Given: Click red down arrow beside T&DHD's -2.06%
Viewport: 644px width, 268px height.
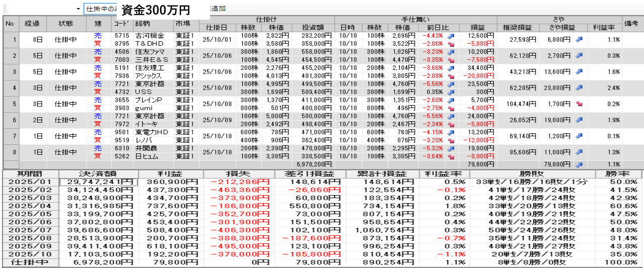Looking at the screenshot, I should pos(451,44).
